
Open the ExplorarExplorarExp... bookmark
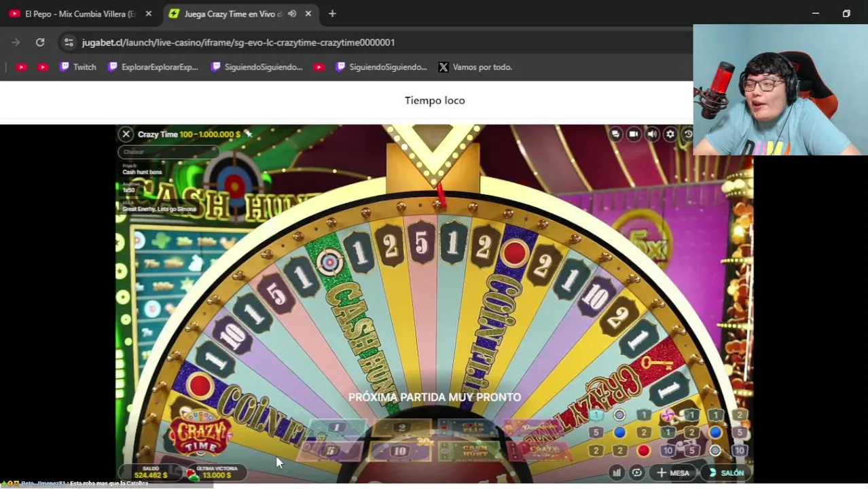(153, 67)
